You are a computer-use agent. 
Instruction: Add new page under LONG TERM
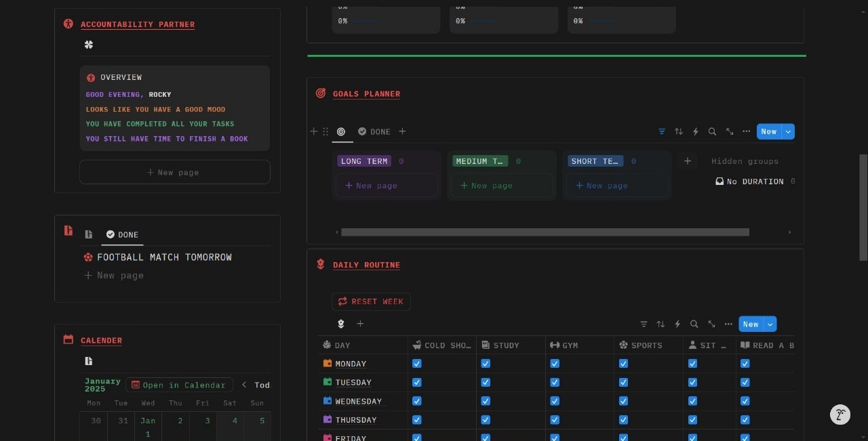click(x=387, y=186)
